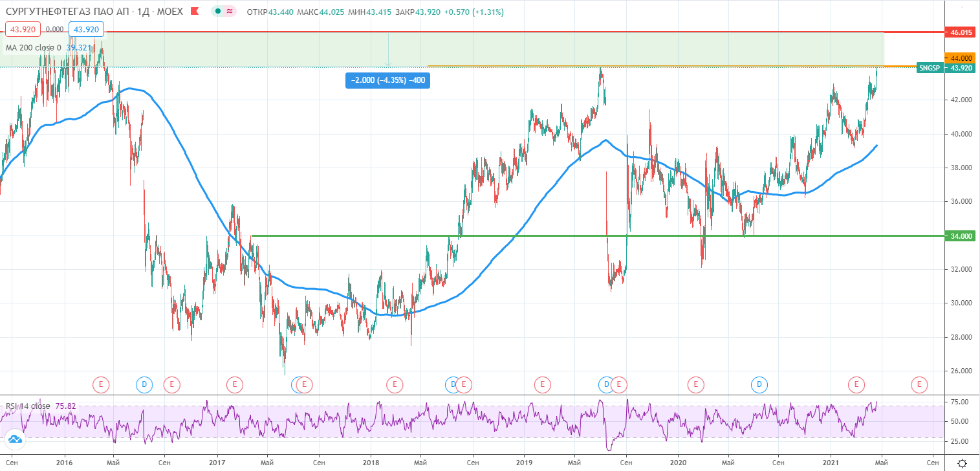Open the E earnings marker right after 2021
The image size is (980, 471).
tap(856, 385)
